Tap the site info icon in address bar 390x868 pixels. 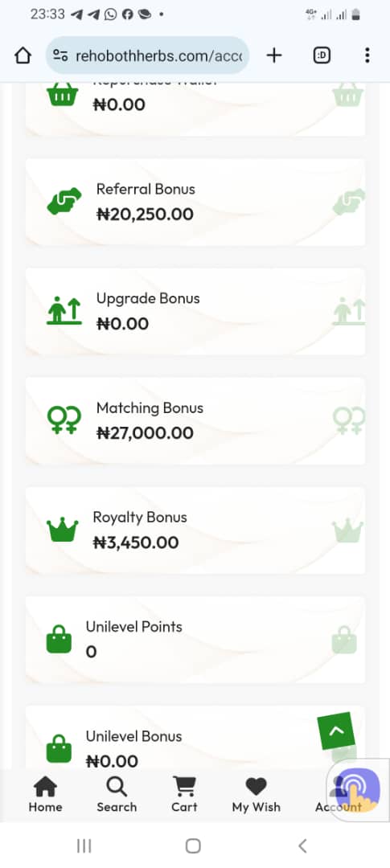click(60, 55)
